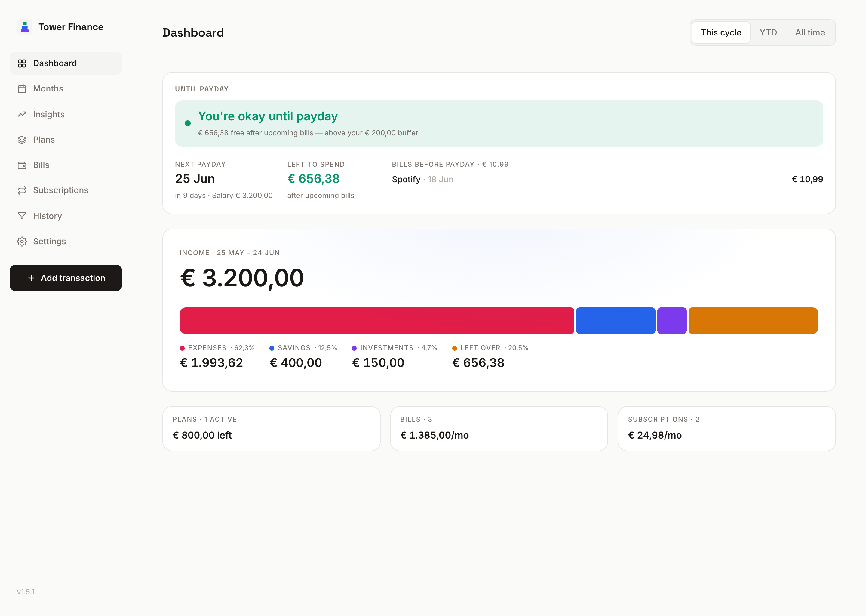Click the '€ 400,00' savings amount
Viewport: 866px width, 616px height.
pyautogui.click(x=296, y=363)
